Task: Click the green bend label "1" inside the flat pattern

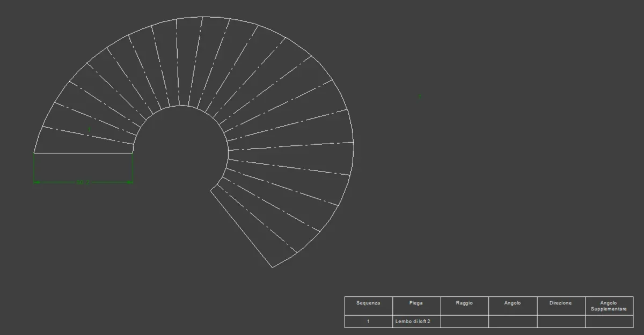Action: pos(89,129)
